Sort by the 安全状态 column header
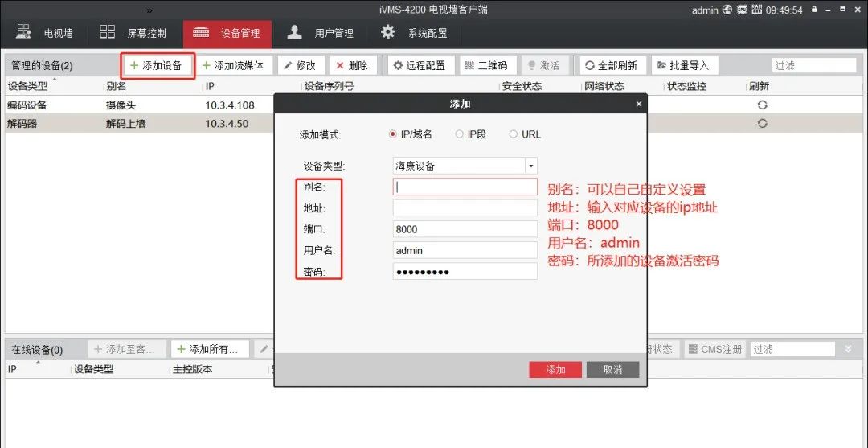This screenshot has width=868, height=448. [522, 86]
